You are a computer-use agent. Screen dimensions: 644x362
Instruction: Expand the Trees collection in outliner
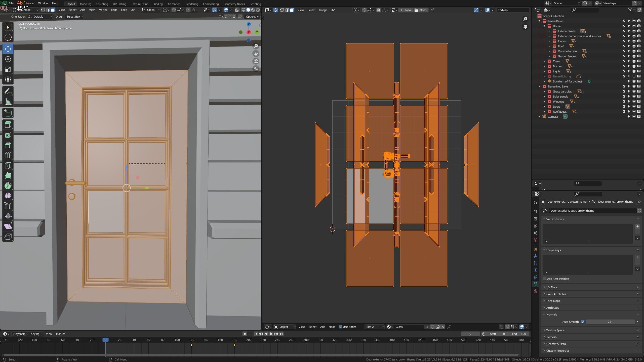tap(544, 61)
